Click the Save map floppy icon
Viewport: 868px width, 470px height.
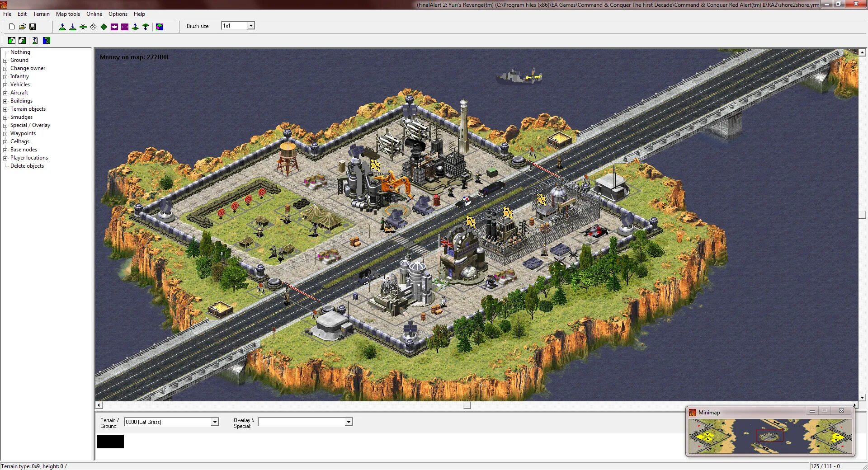coord(33,27)
